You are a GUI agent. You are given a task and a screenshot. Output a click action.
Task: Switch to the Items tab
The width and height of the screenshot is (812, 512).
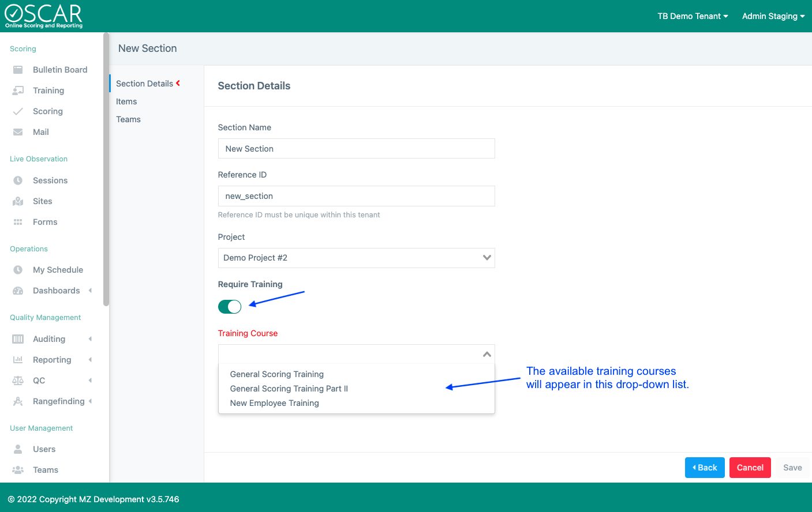click(126, 101)
